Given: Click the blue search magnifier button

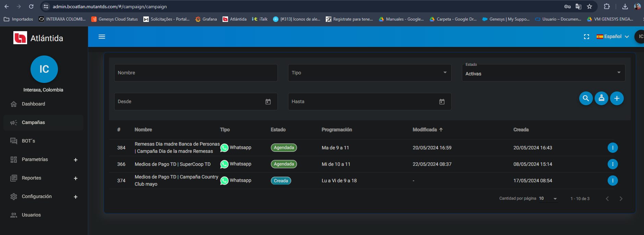Looking at the screenshot, I should (x=586, y=98).
